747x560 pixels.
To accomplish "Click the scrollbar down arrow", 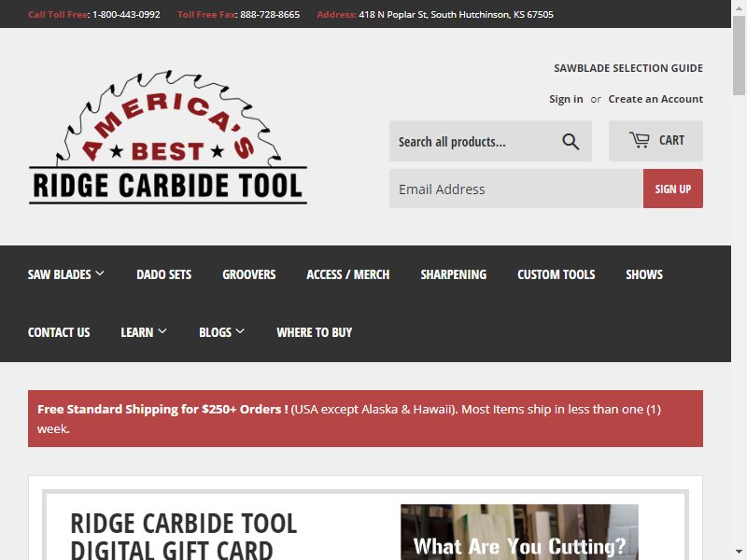I will (739, 553).
